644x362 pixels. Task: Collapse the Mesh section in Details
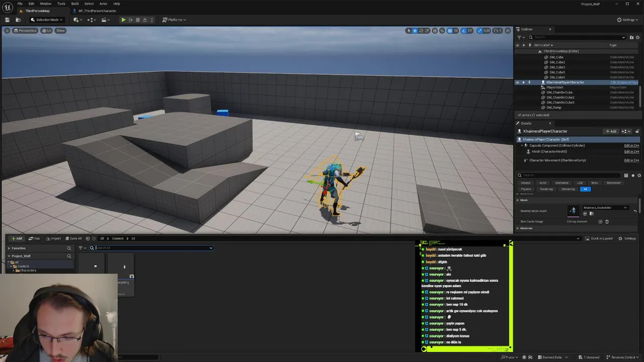tap(518, 200)
